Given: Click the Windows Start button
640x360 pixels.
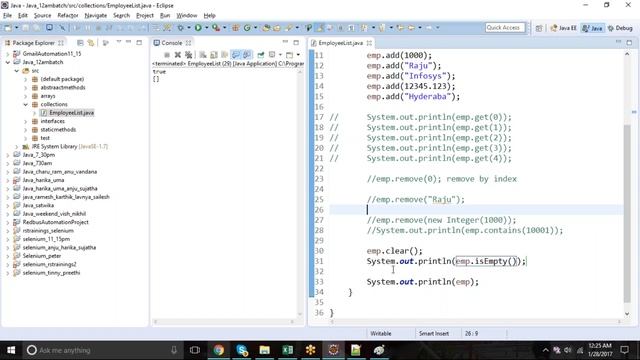Looking at the screenshot, I should (x=11, y=350).
